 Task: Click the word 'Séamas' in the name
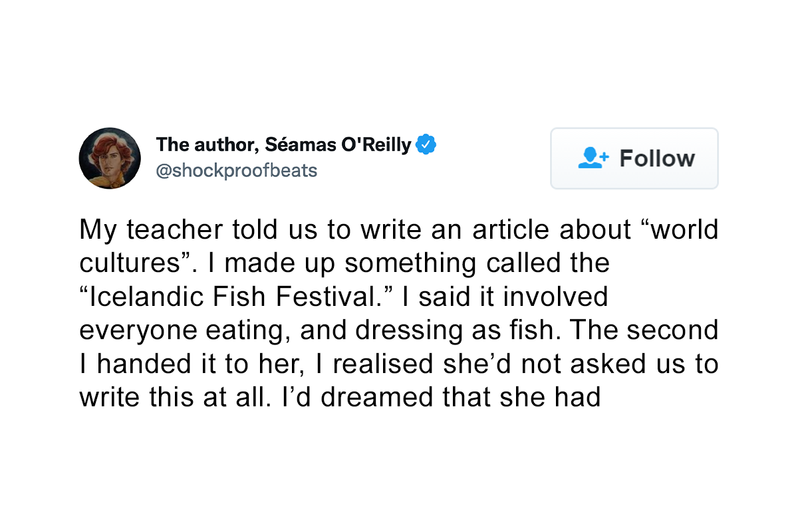tap(301, 144)
